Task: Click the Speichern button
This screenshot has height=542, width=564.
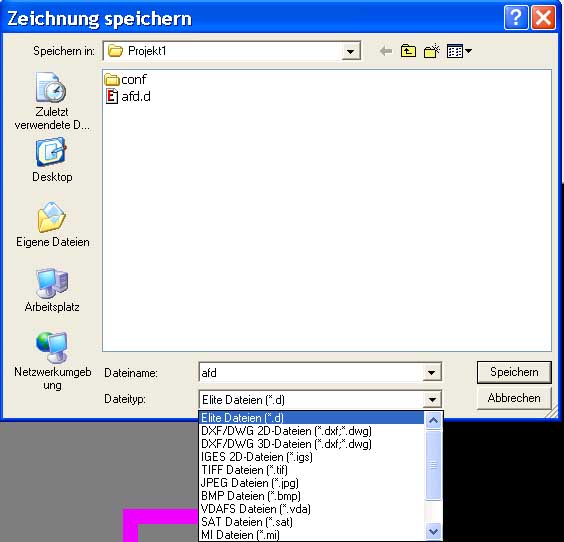Action: [514, 372]
